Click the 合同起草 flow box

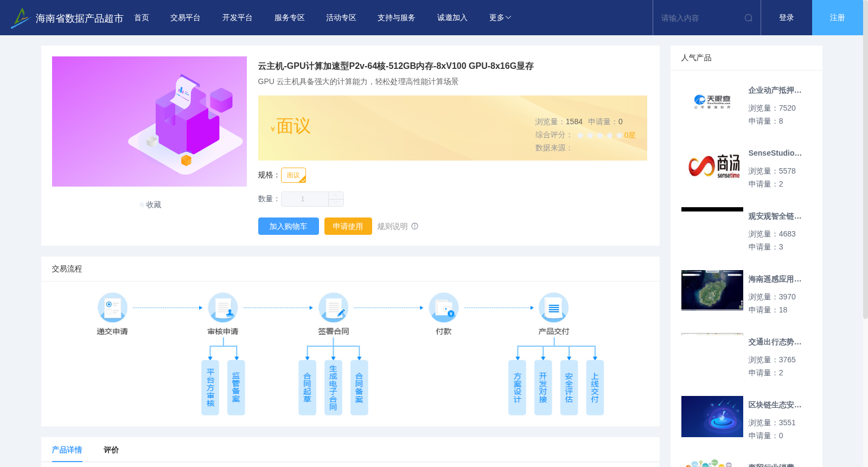tap(307, 388)
